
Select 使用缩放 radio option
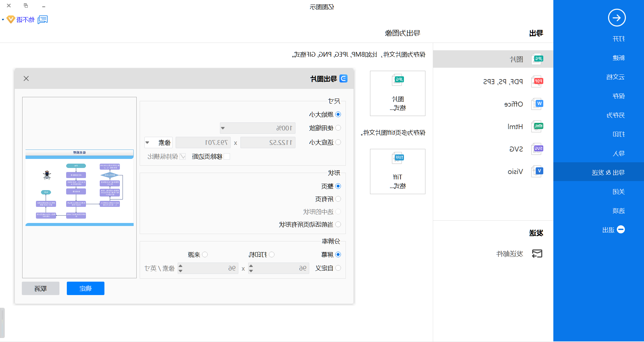(338, 128)
